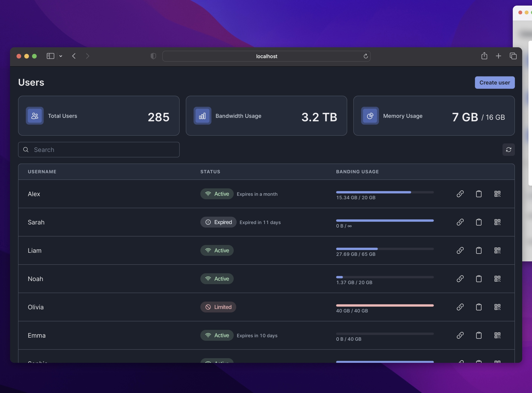This screenshot has width=532, height=393.
Task: Show Safari tab overview
Action: click(513, 56)
